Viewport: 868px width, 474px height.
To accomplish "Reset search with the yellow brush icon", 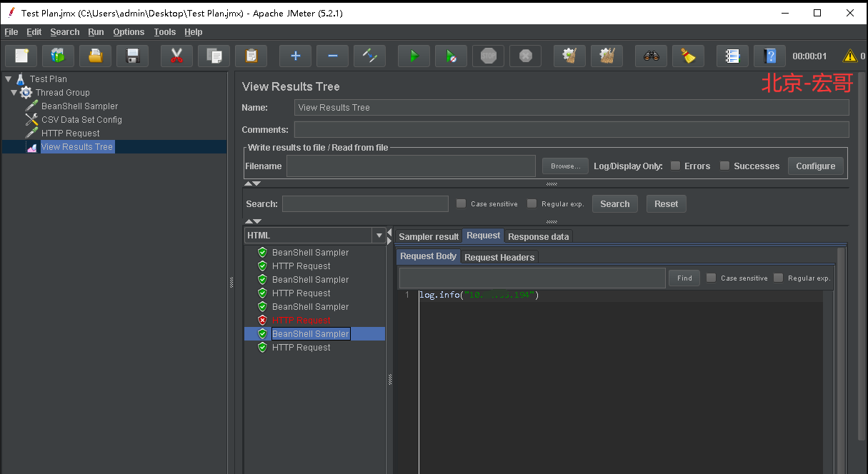I will (689, 56).
